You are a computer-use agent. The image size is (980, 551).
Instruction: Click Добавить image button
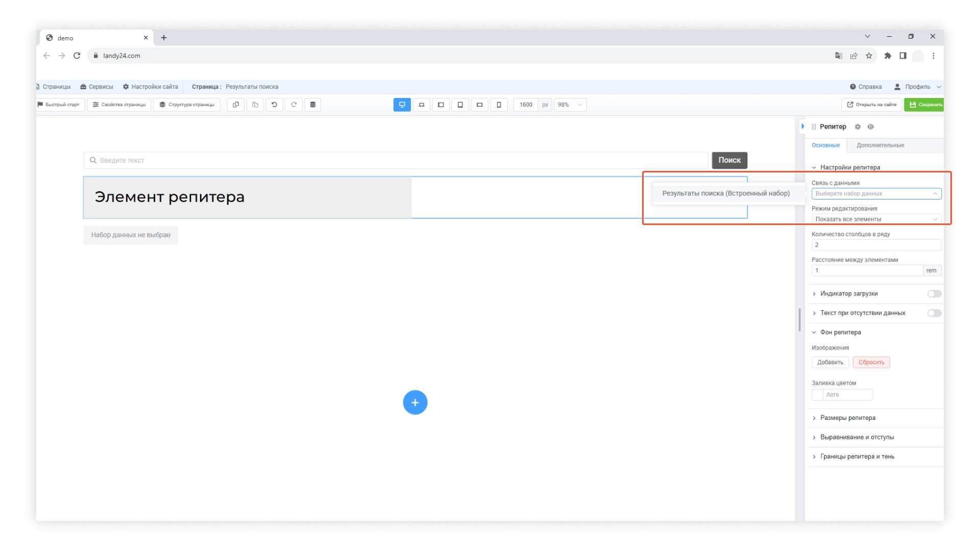pos(830,362)
